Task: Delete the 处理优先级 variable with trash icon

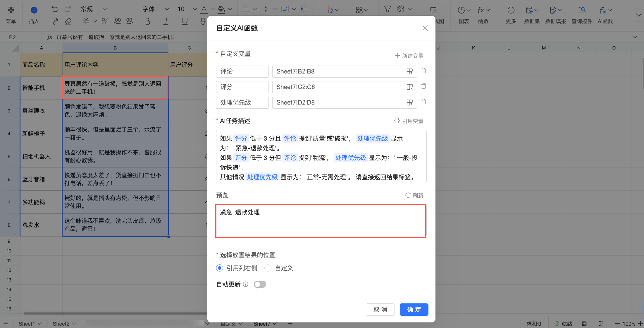Action: coord(423,102)
